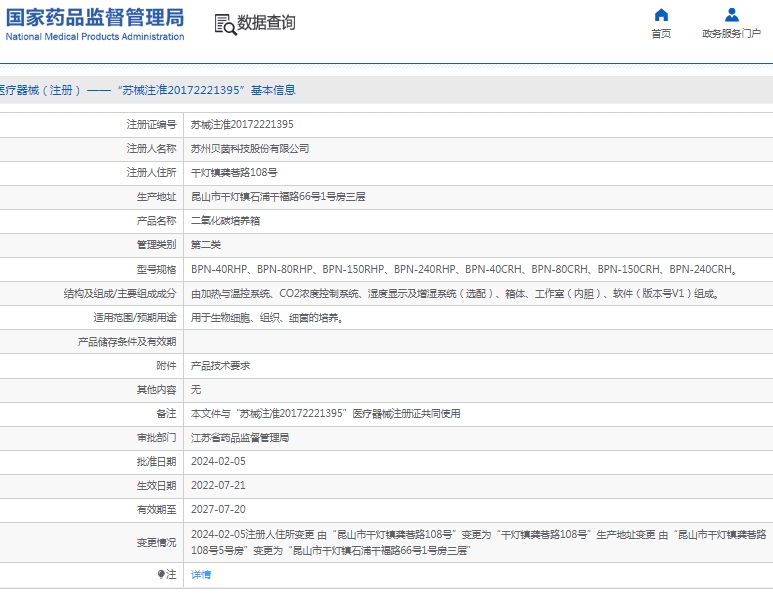The image size is (773, 595).
Task: Click the 结构及组成/主要组成成分 label
Action: [120, 293]
